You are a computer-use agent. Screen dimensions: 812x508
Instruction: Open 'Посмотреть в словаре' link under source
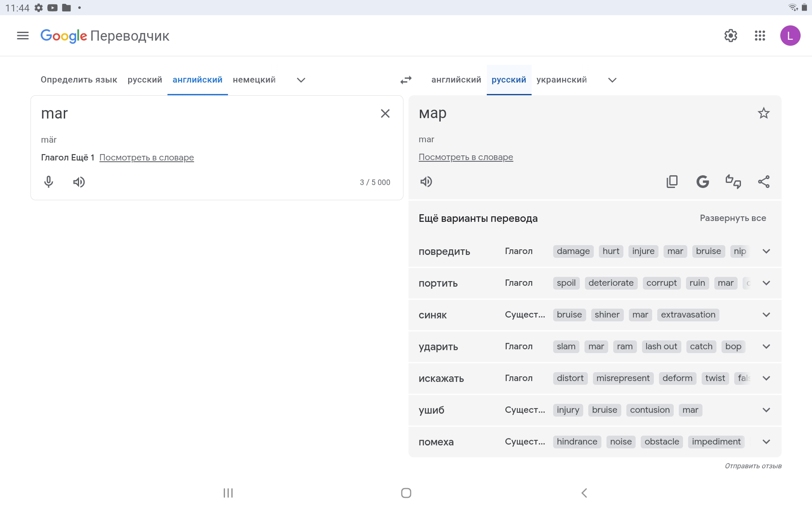[x=146, y=157]
